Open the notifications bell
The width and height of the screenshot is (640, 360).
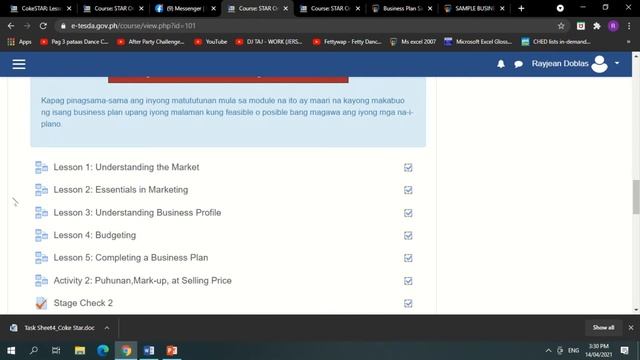coord(501,64)
